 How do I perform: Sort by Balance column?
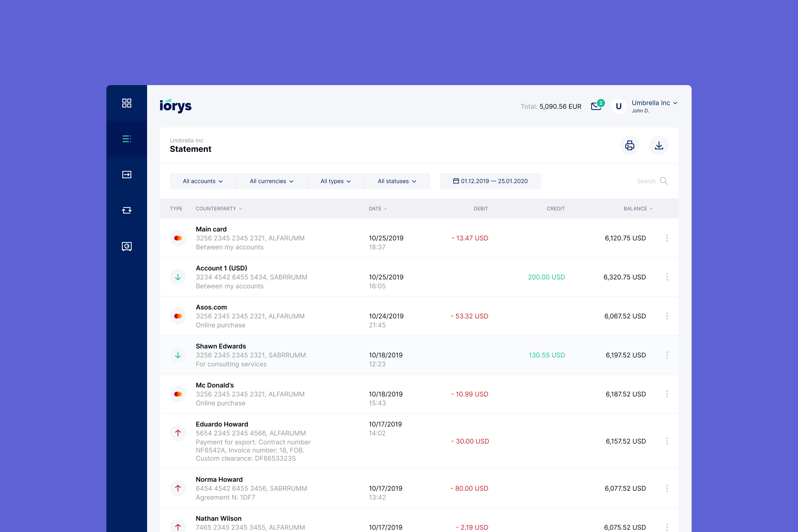coord(638,208)
